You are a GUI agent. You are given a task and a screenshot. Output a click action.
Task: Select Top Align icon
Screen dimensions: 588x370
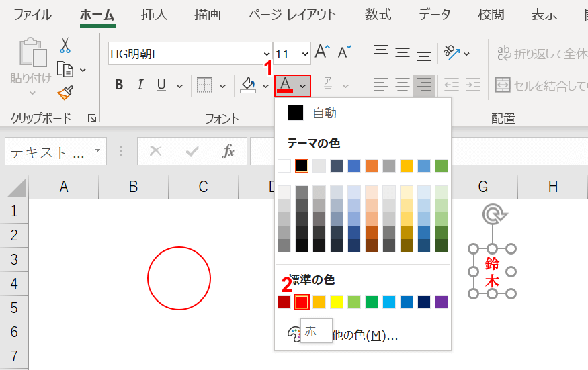coord(380,50)
